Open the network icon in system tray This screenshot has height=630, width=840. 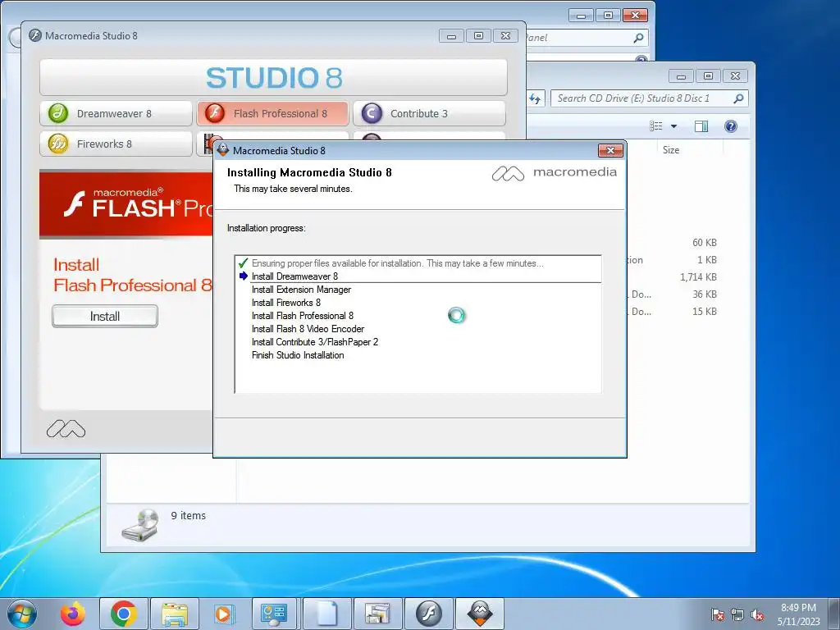tap(737, 614)
